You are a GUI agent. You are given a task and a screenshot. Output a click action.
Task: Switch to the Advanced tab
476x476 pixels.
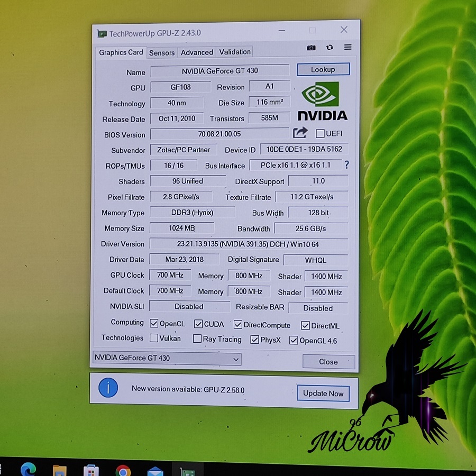point(197,52)
